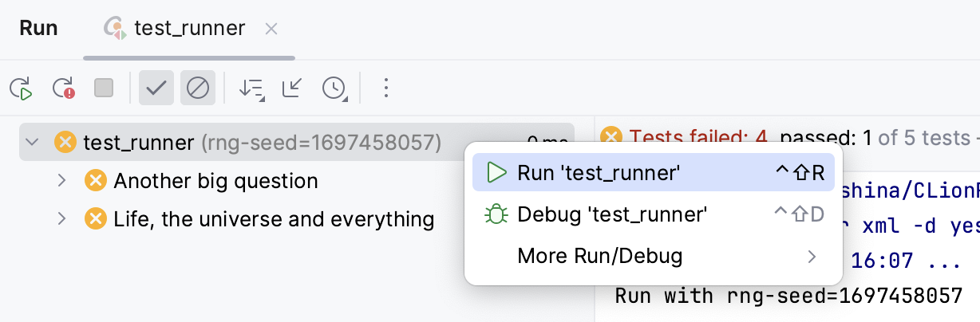The height and width of the screenshot is (322, 980).
Task: Choose Debug 'test_runner' menu entry
Action: tap(612, 214)
